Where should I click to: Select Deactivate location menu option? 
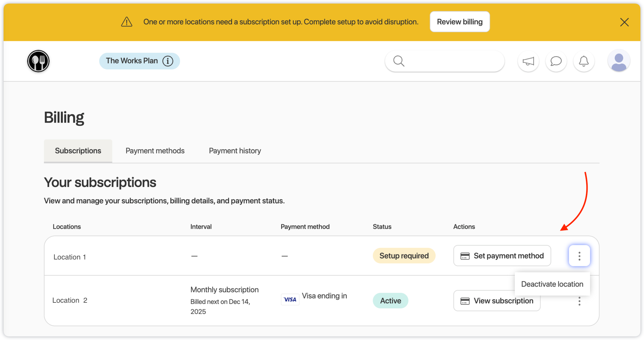click(552, 284)
